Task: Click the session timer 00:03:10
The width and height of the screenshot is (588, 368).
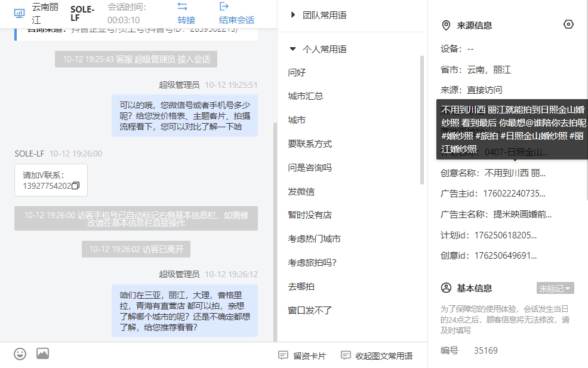Action: (124, 20)
